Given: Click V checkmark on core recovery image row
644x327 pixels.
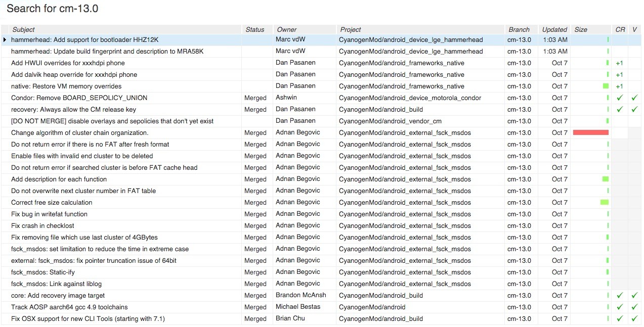Looking at the screenshot, I should click(634, 295).
